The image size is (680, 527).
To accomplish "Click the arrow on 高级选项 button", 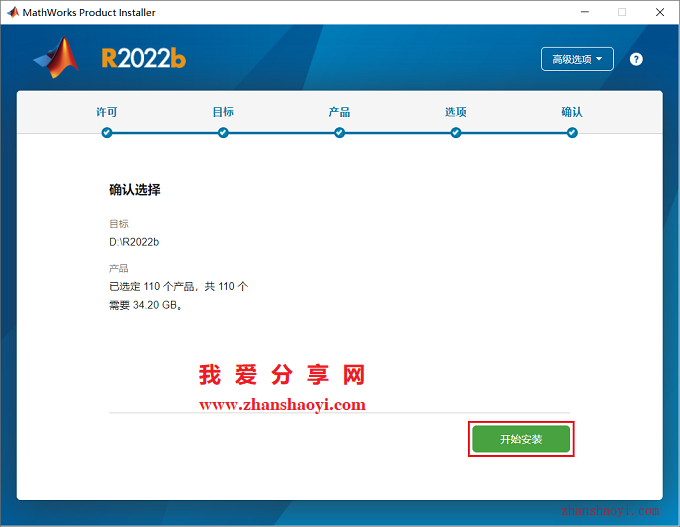I will tap(599, 59).
